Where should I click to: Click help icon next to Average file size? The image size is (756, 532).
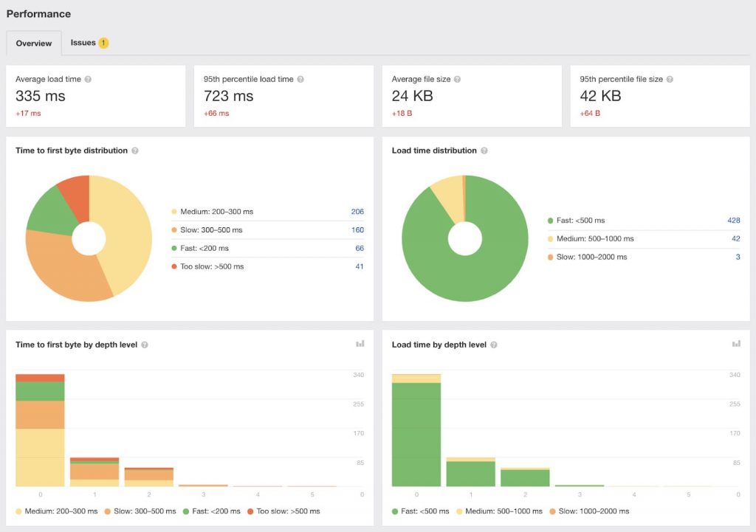(458, 79)
